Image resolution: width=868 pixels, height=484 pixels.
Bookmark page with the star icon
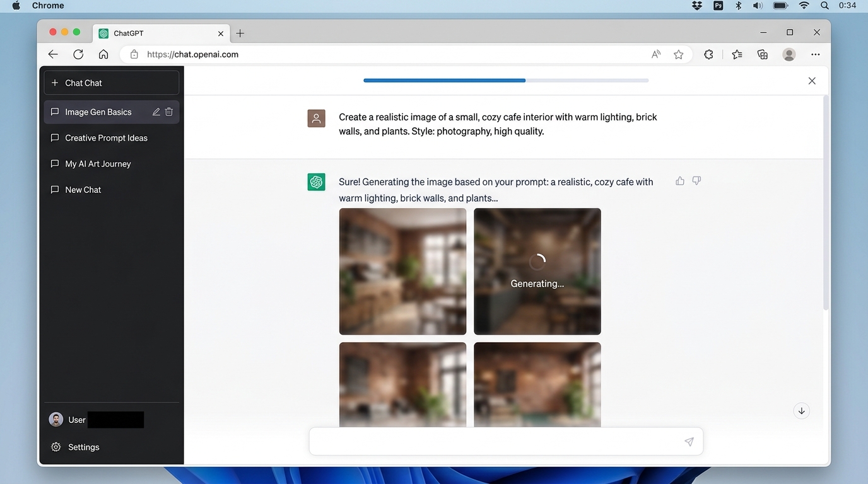(x=679, y=55)
